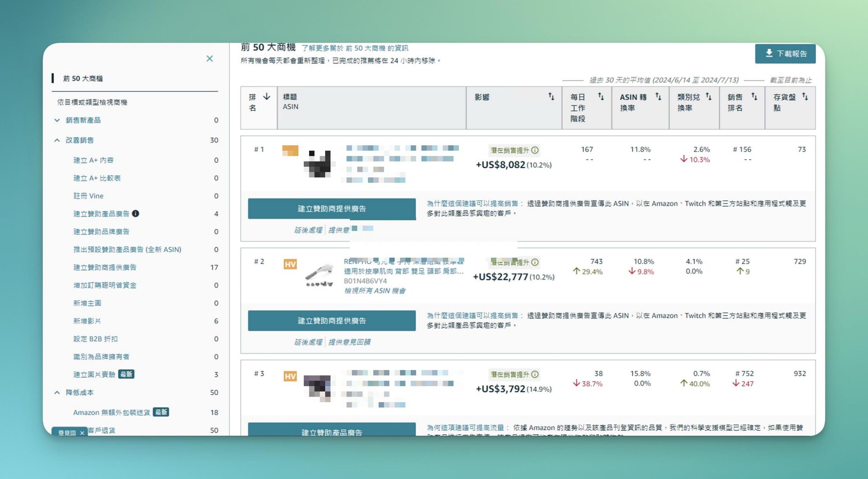
Task: Open info icon next to #1 潛在銷售提升
Action: 535,150
